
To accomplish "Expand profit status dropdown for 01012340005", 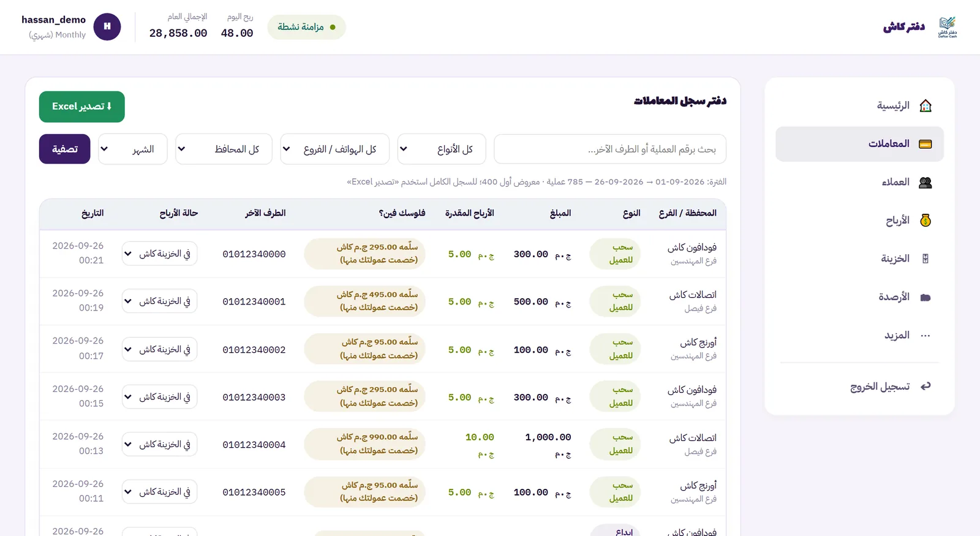I will [x=159, y=492].
